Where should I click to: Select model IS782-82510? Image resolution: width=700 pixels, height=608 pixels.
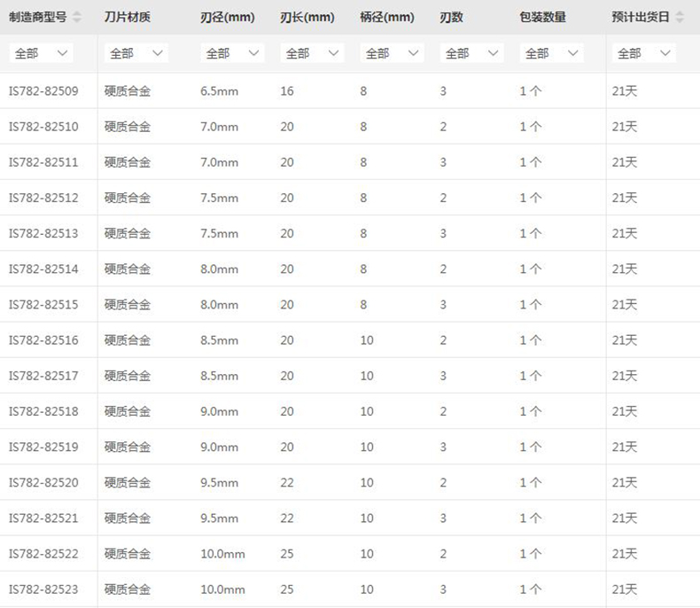pos(43,127)
